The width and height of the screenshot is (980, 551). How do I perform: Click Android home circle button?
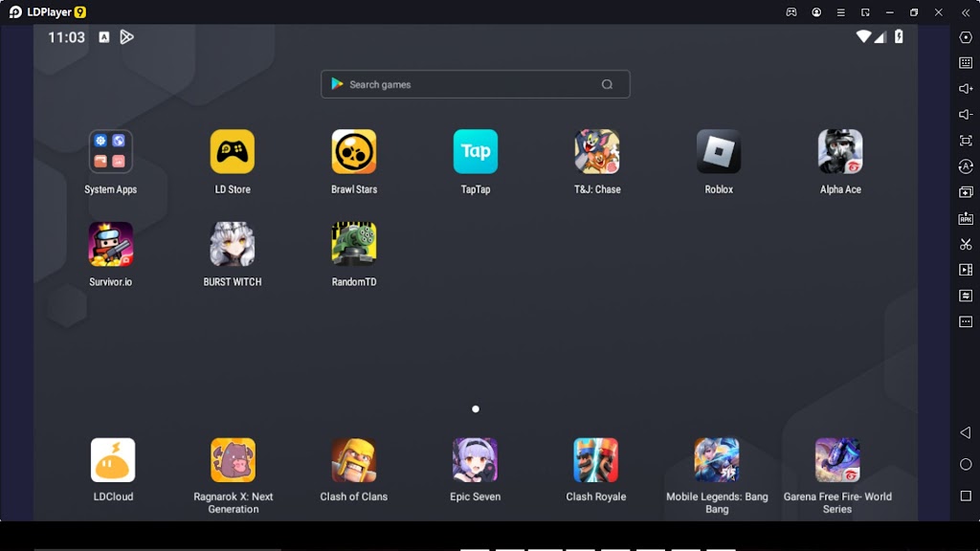(966, 464)
